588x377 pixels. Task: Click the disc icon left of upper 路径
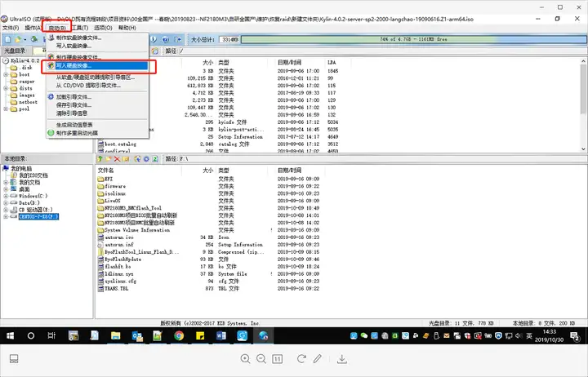(155, 51)
